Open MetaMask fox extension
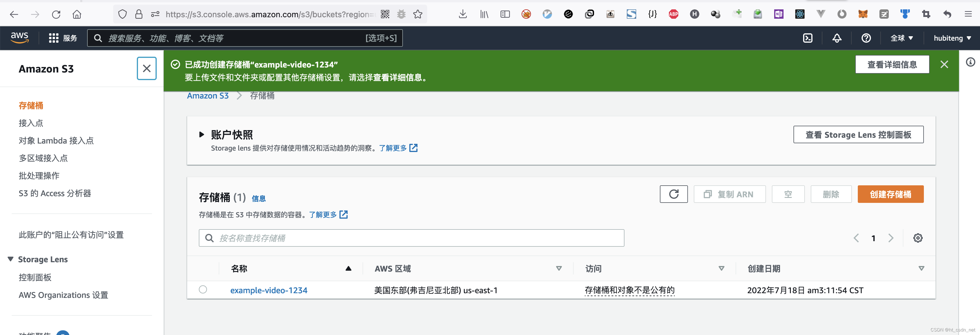The width and height of the screenshot is (980, 335). 863,14
